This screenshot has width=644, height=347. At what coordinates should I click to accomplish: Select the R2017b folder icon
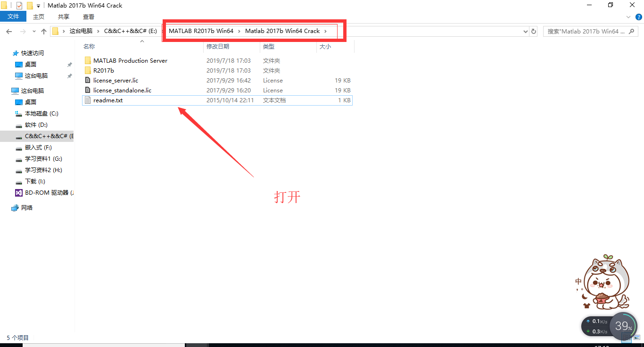click(x=88, y=71)
